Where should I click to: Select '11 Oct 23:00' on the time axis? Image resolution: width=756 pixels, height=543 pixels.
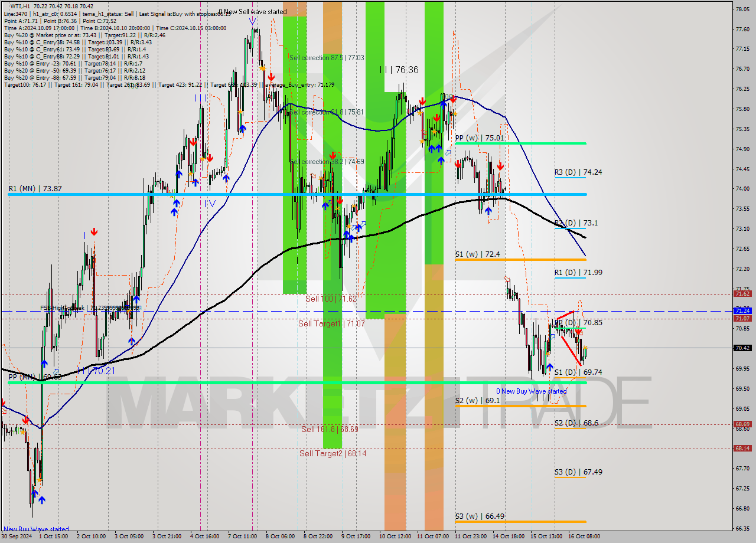tap(470, 537)
